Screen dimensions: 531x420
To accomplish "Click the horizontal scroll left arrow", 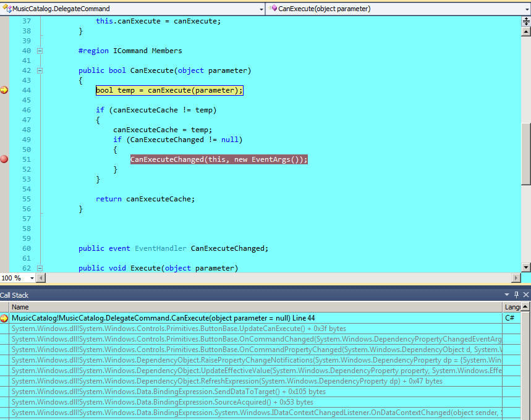I will click(41, 278).
